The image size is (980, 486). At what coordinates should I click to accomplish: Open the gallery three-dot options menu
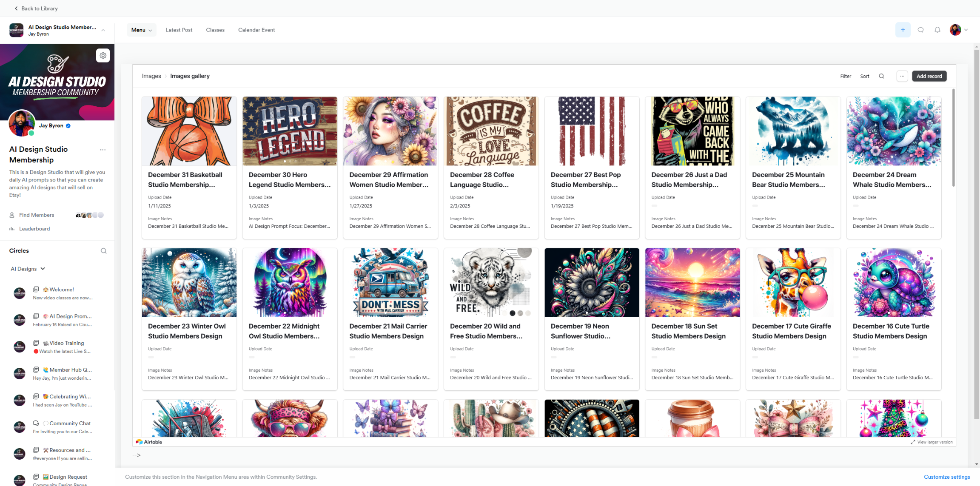click(902, 76)
